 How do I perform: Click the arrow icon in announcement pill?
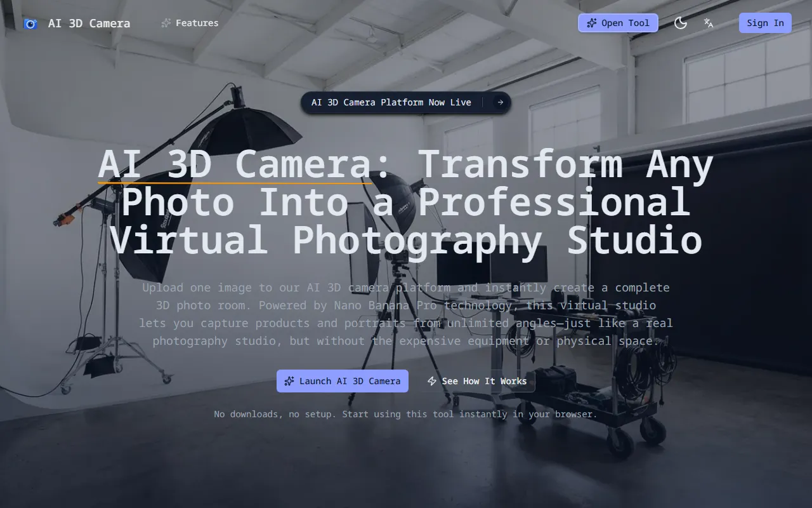pos(501,102)
